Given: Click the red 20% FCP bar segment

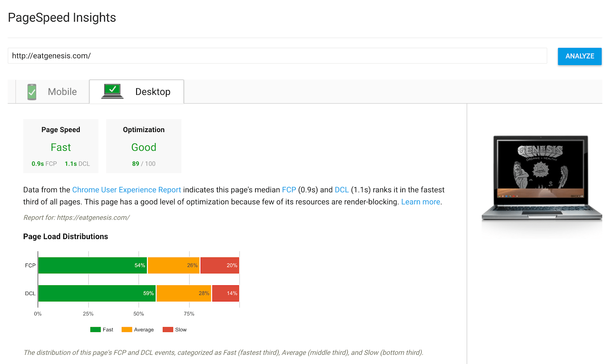Looking at the screenshot, I should [220, 265].
